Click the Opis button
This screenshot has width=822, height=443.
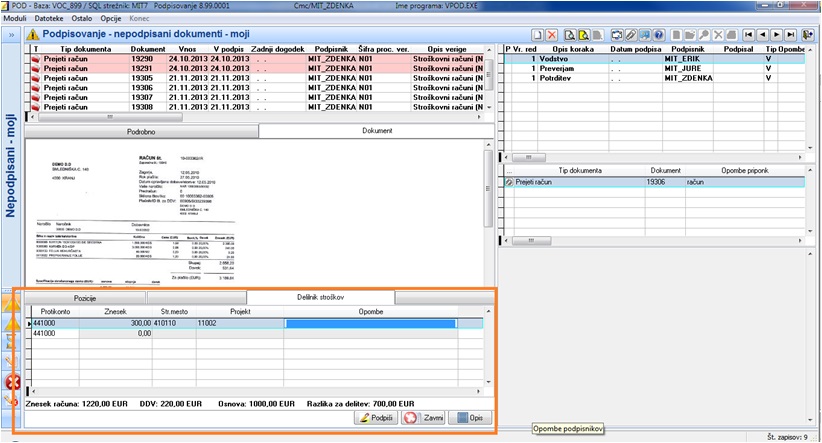pyautogui.click(x=470, y=418)
